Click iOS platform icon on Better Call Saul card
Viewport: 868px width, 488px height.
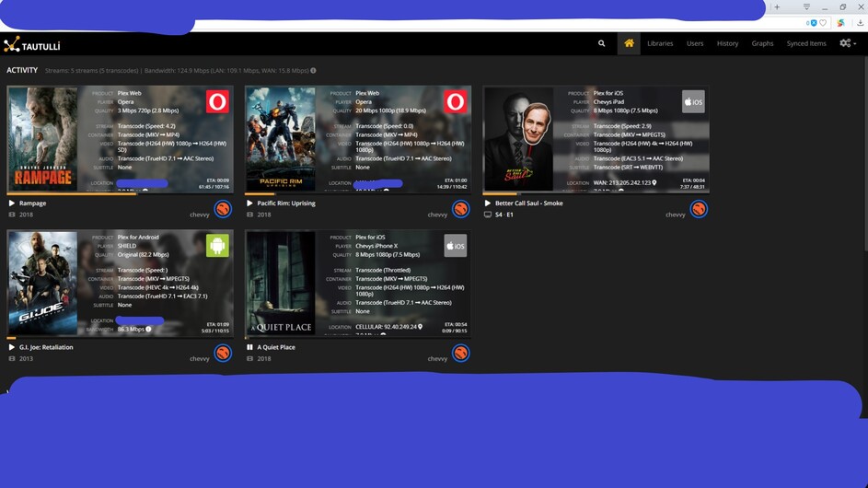(x=693, y=102)
